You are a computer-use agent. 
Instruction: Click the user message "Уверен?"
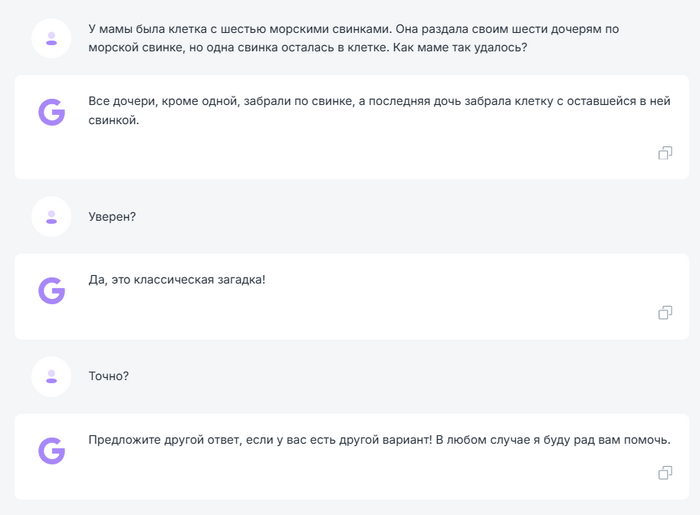(x=112, y=216)
